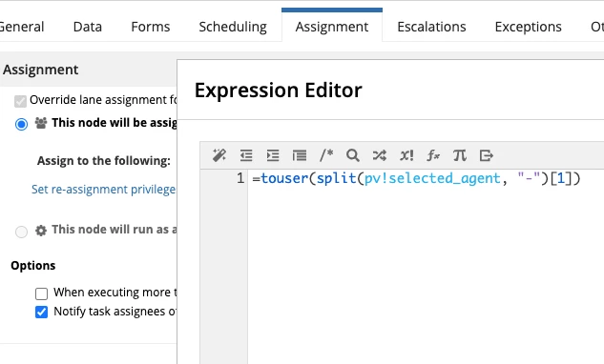This screenshot has height=364, width=604.
Task: Click the pi symbol icon
Action: click(460, 155)
